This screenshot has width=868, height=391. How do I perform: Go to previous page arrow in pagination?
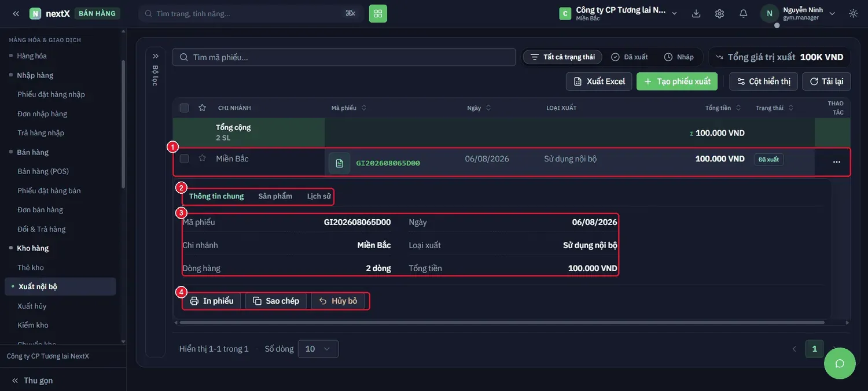pos(795,349)
